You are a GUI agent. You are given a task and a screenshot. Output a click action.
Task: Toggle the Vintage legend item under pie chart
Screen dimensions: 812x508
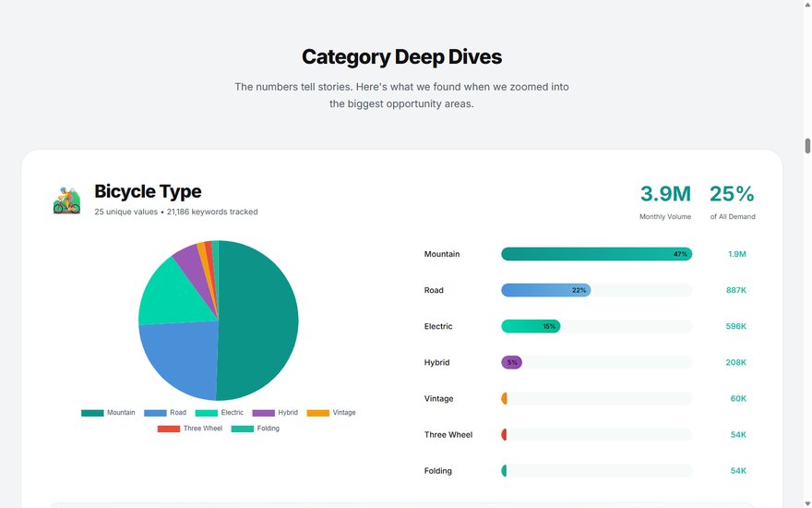click(331, 413)
